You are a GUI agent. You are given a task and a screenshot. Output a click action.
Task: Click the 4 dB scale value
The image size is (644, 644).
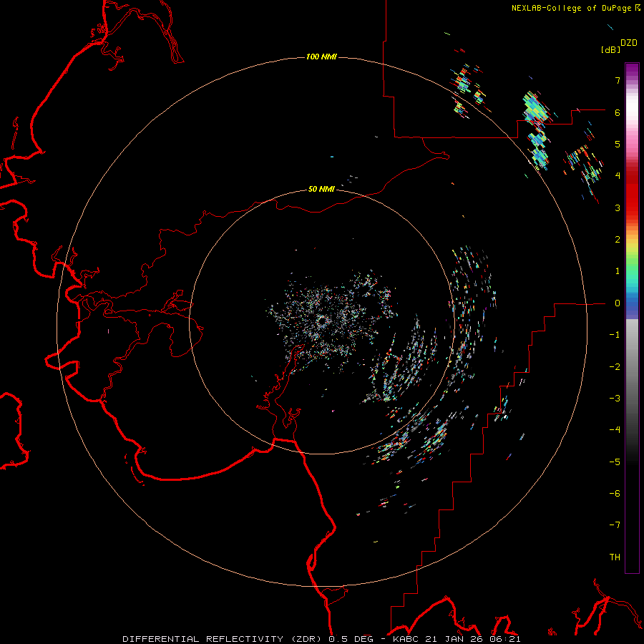tap(618, 176)
